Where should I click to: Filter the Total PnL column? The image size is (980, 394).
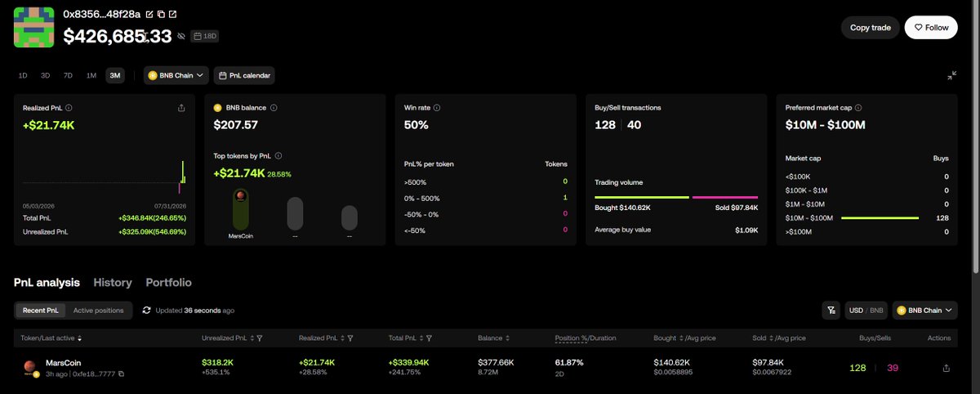click(x=429, y=338)
